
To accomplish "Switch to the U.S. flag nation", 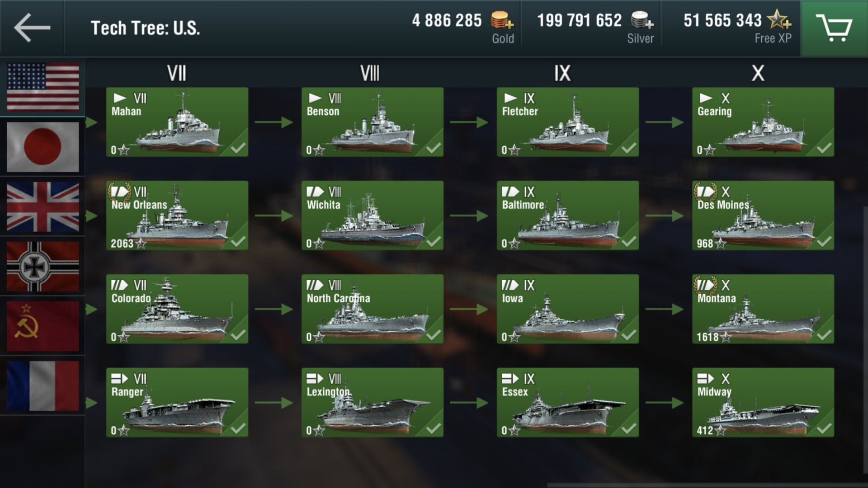I will click(x=42, y=87).
